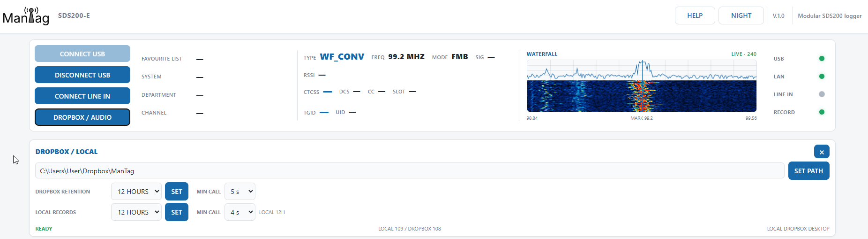The image size is (868, 239).
Task: Click the SDS200-E device label
Action: tap(74, 15)
